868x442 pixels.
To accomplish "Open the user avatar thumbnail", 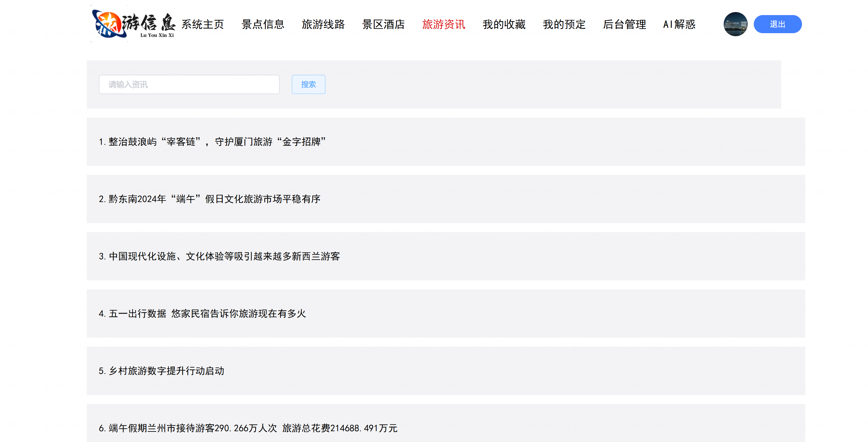I will (x=735, y=24).
